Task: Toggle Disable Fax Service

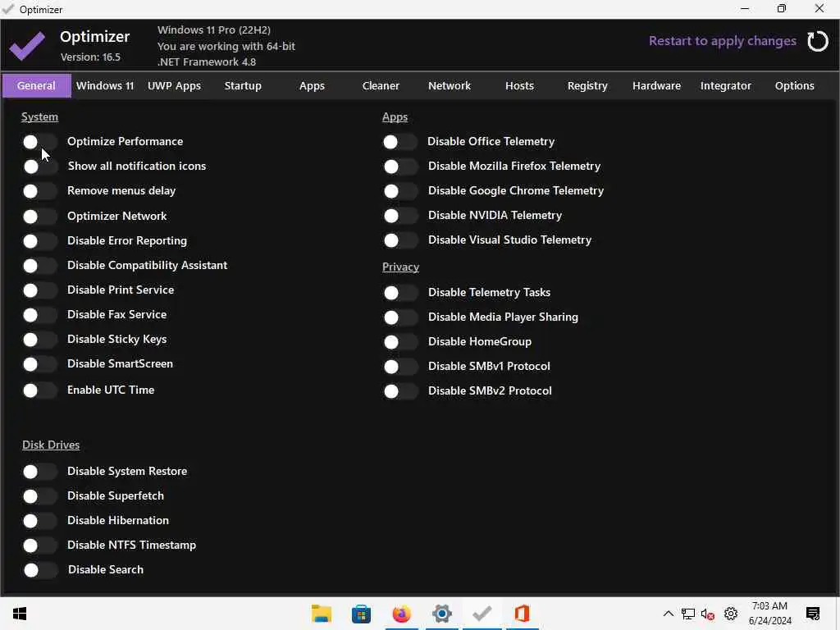Action: [39, 315]
